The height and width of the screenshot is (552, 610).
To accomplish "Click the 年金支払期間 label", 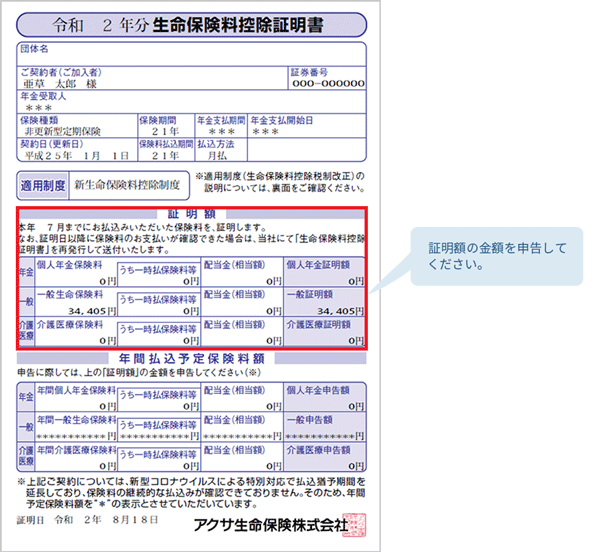I will tap(221, 120).
